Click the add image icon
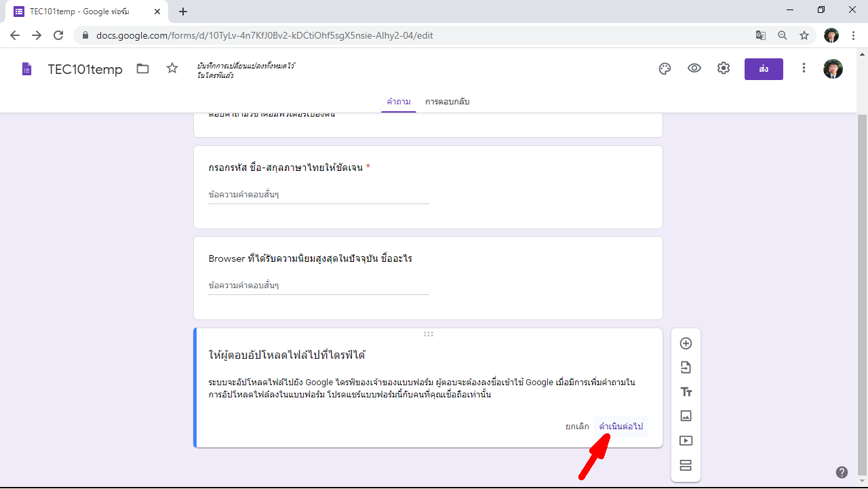Screen dimensions: 868x489 686,416
